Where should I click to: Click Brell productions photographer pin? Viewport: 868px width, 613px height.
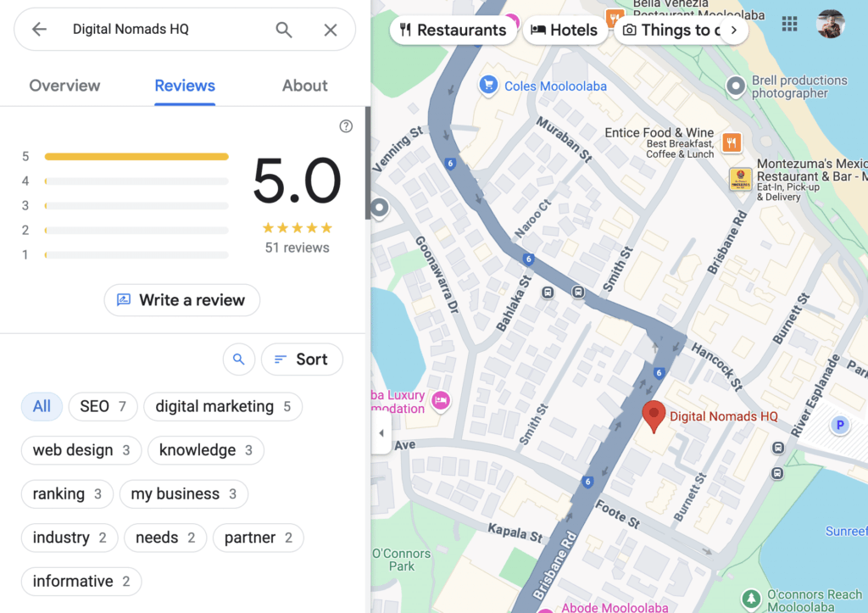coord(736,86)
